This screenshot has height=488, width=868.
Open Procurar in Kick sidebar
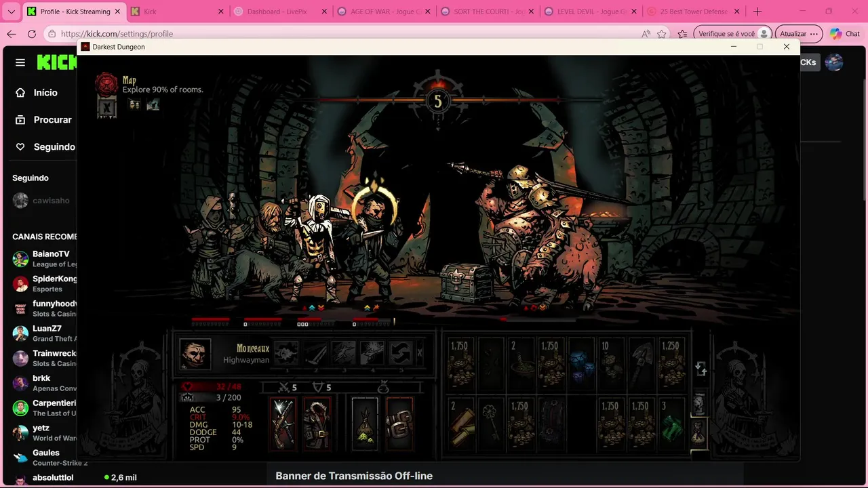click(x=45, y=119)
